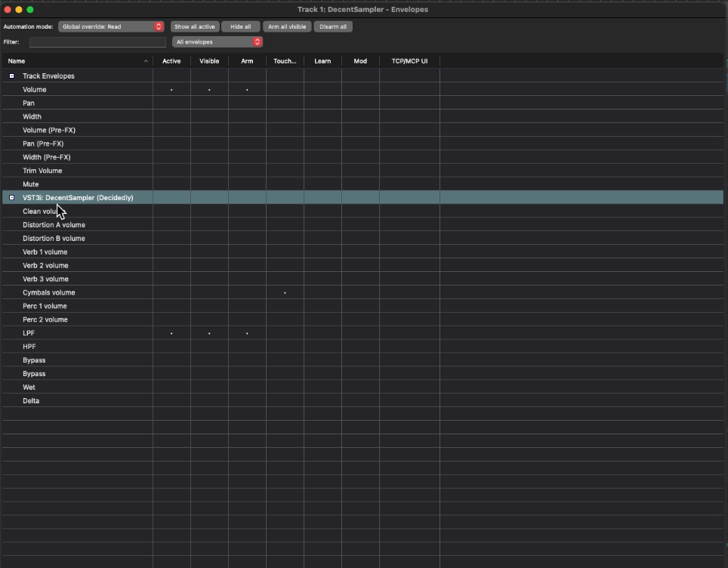The width and height of the screenshot is (728, 568).
Task: Click the Disarm all button
Action: pyautogui.click(x=333, y=26)
